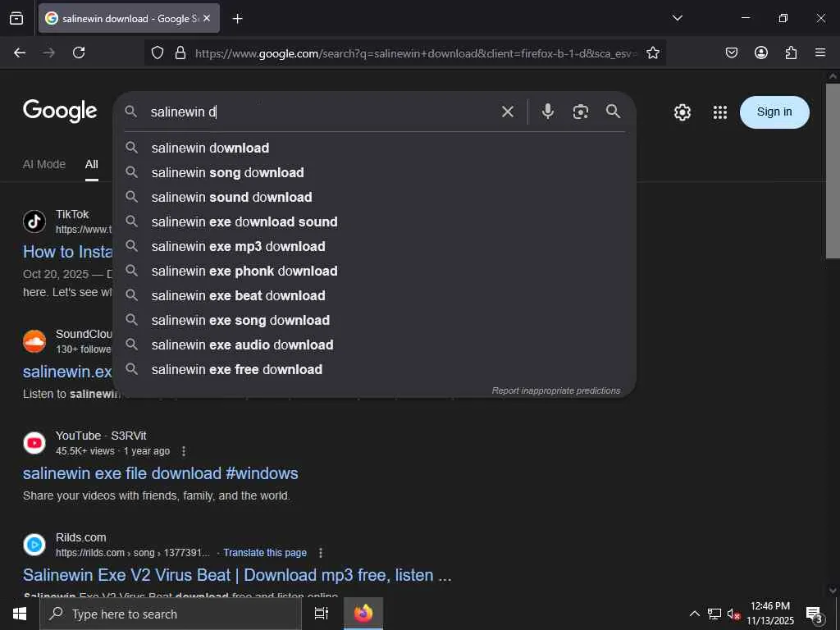The width and height of the screenshot is (840, 630).
Task: Open muted volume tray icon
Action: click(x=733, y=614)
